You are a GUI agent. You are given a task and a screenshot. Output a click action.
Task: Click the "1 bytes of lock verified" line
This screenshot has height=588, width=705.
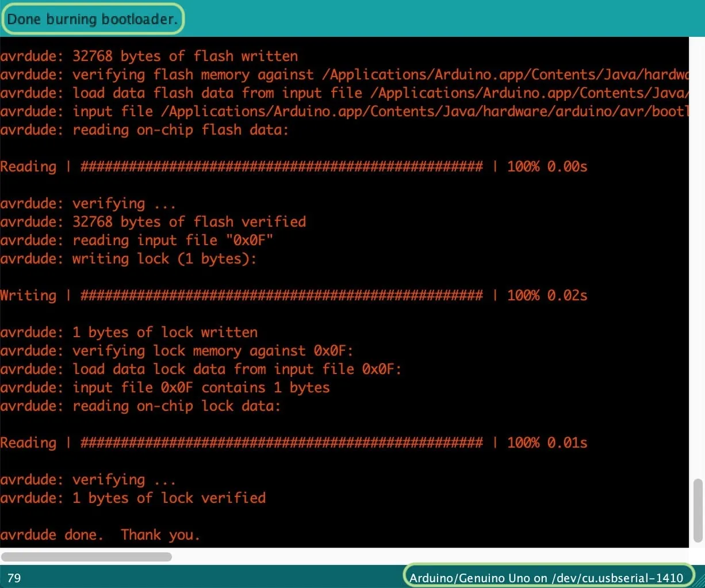(133, 498)
